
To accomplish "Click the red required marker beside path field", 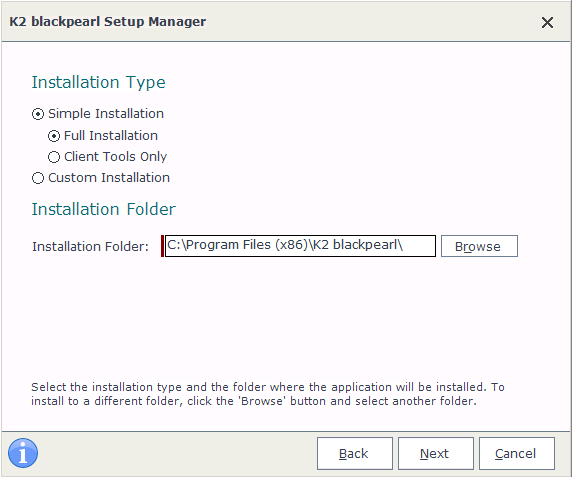I will coord(162,246).
